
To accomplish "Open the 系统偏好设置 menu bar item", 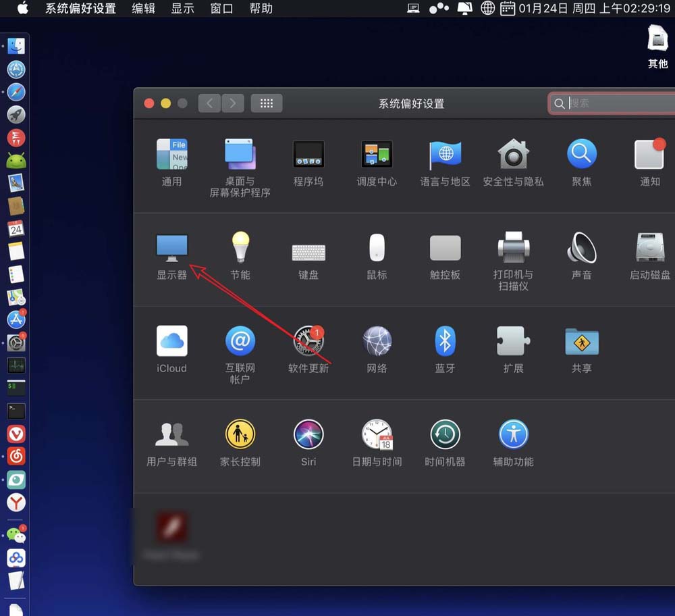I will [x=81, y=8].
